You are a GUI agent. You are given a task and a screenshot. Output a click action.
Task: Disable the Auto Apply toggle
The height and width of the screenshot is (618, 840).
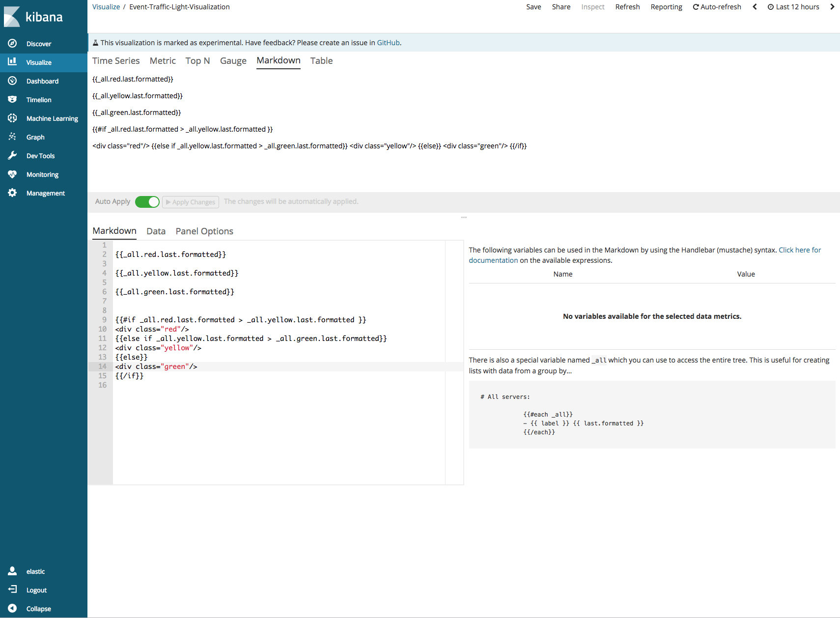[147, 202]
